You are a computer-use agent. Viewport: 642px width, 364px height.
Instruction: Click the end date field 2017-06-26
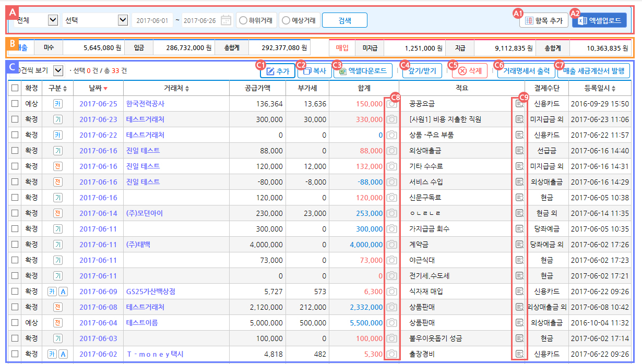coord(200,20)
